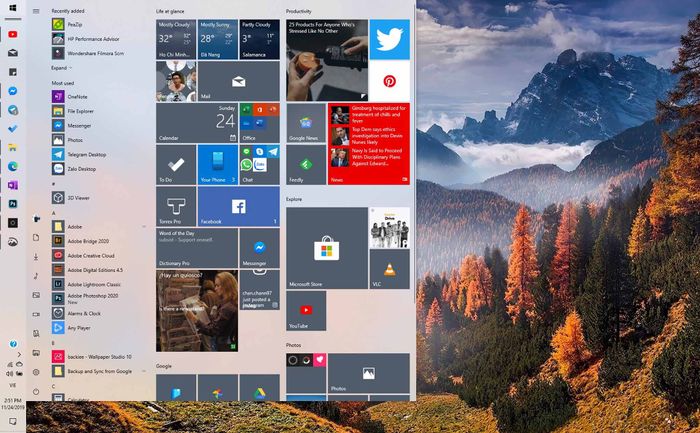Open File Explorer in Most used list

[99, 111]
